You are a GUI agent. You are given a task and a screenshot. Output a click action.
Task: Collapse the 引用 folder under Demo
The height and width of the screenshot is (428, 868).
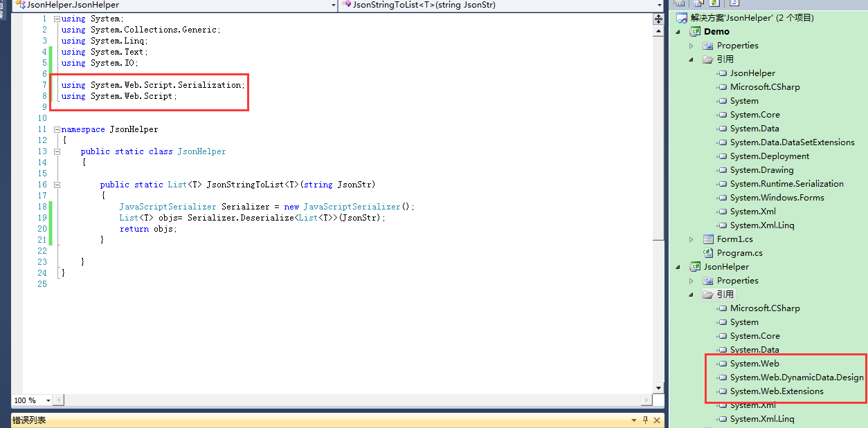(x=691, y=59)
